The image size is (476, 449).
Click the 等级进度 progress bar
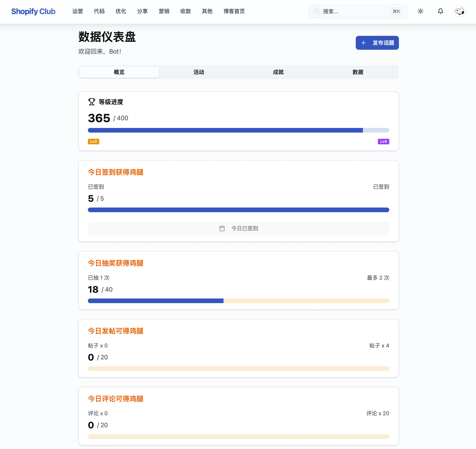[x=238, y=130]
